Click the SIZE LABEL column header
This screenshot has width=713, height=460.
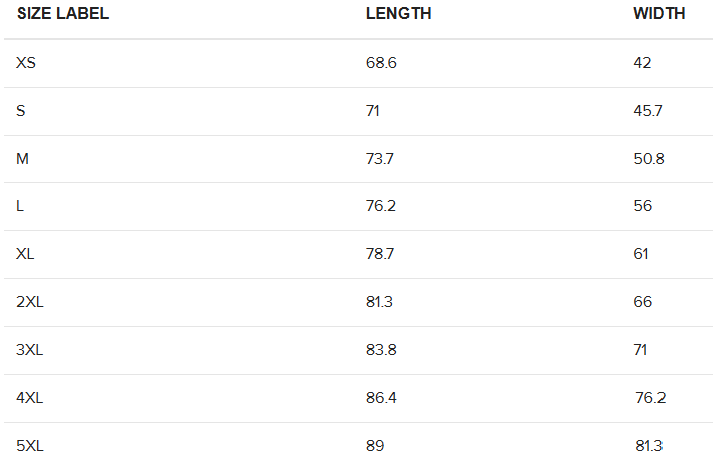[x=63, y=14]
